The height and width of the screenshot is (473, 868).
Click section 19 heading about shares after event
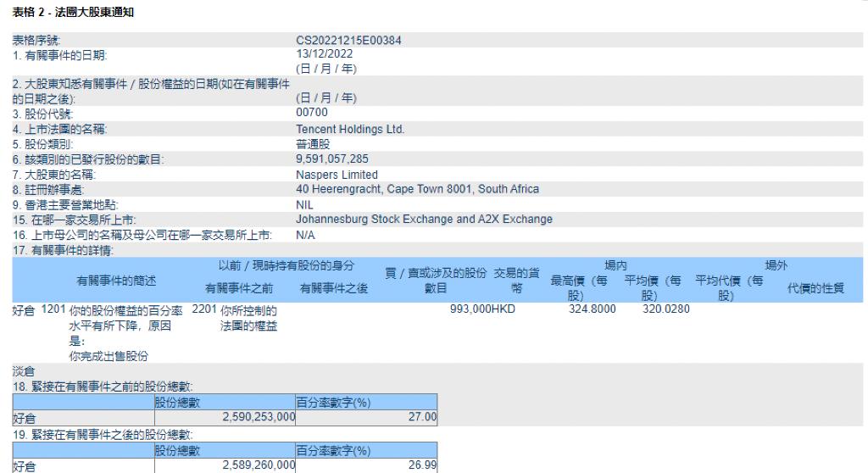point(103,435)
